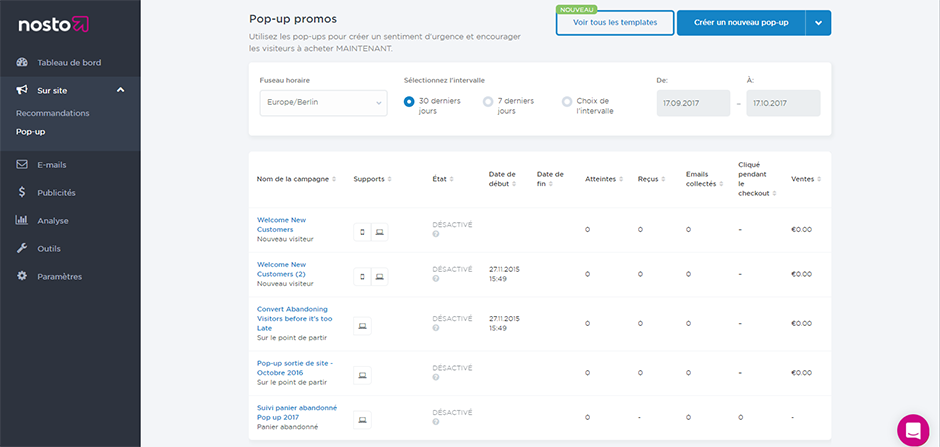Screen dimensions: 940x447
Task: Click desktop icon for Welcome New Customers
Action: [379, 231]
